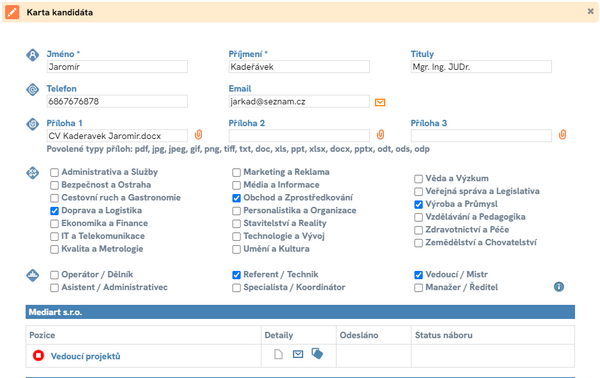
Task: Click the red stop icon beside Vedoucí projektů
Action: pos(38,356)
